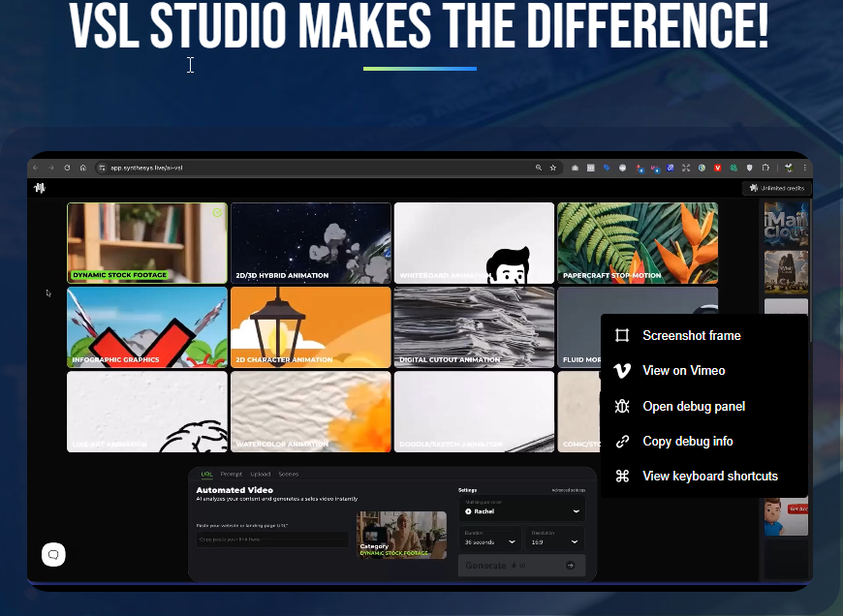Click the Generate button
This screenshot has width=843, height=616.
pos(521,566)
